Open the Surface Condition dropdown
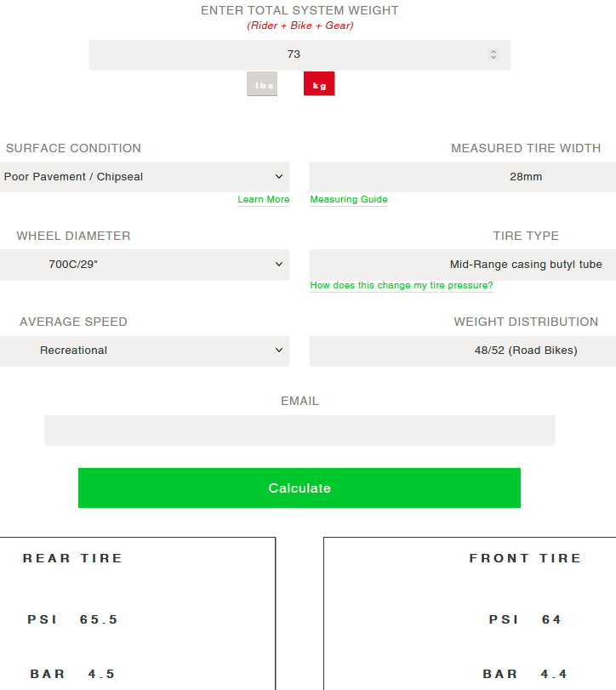 pyautogui.click(x=144, y=177)
